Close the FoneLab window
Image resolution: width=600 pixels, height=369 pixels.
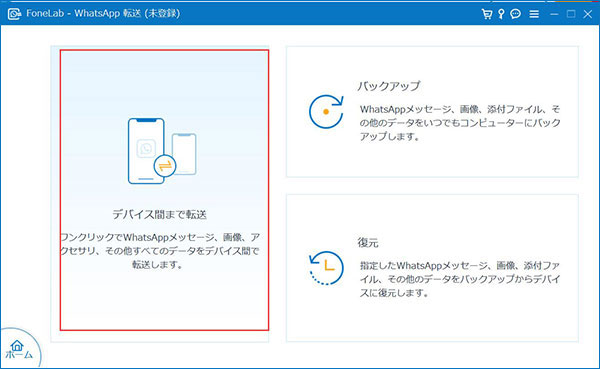coord(588,14)
